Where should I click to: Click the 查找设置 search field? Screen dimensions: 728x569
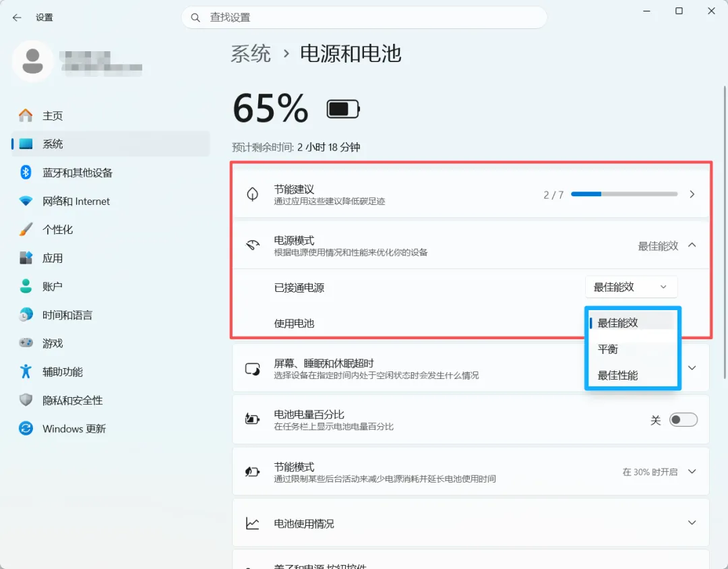coord(364,18)
